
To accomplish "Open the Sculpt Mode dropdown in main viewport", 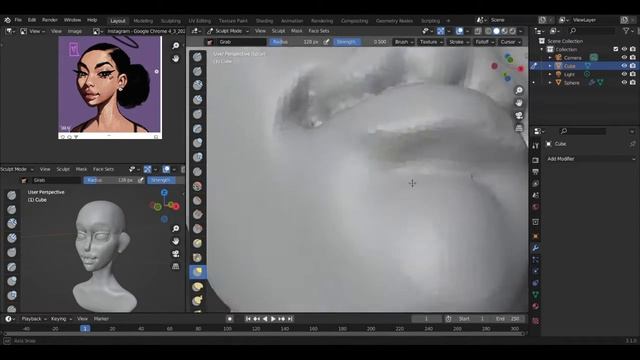I will pyautogui.click(x=228, y=31).
